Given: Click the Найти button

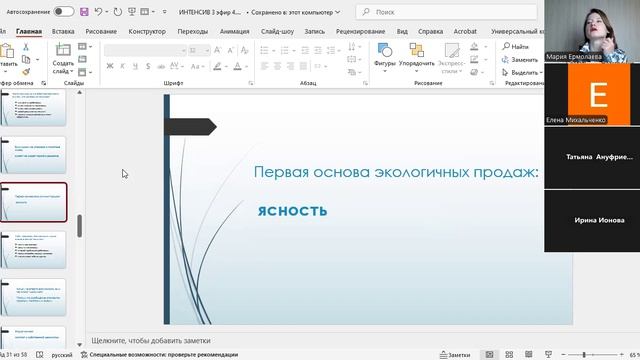Looking at the screenshot, I should coord(516,47).
